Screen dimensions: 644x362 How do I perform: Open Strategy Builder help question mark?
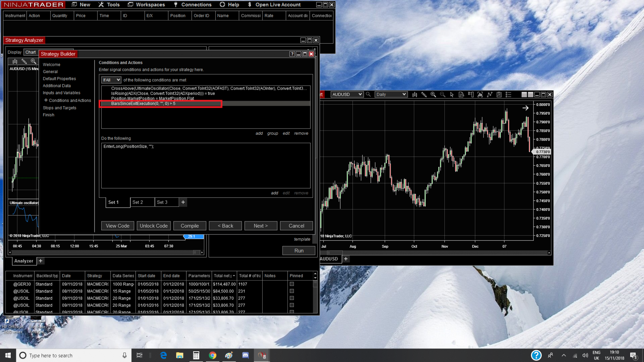coord(292,54)
